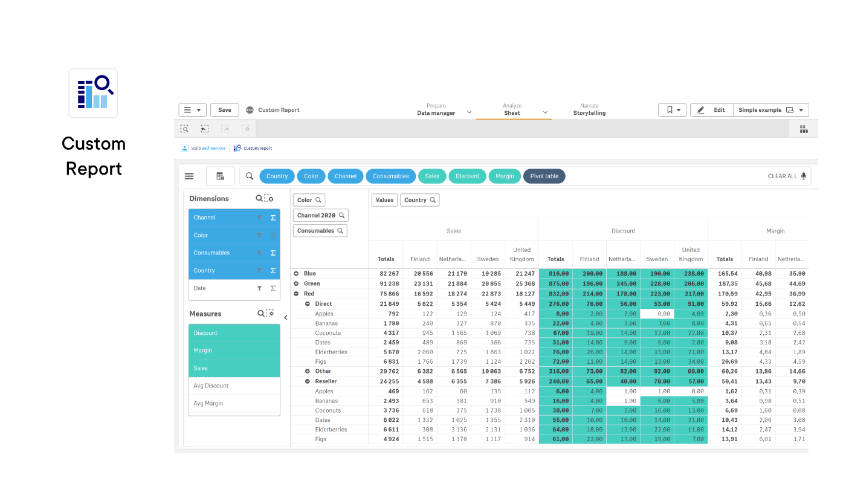Viewport: 846px width, 504px height.
Task: Deselect the Discount measure in list
Action: coord(234,333)
